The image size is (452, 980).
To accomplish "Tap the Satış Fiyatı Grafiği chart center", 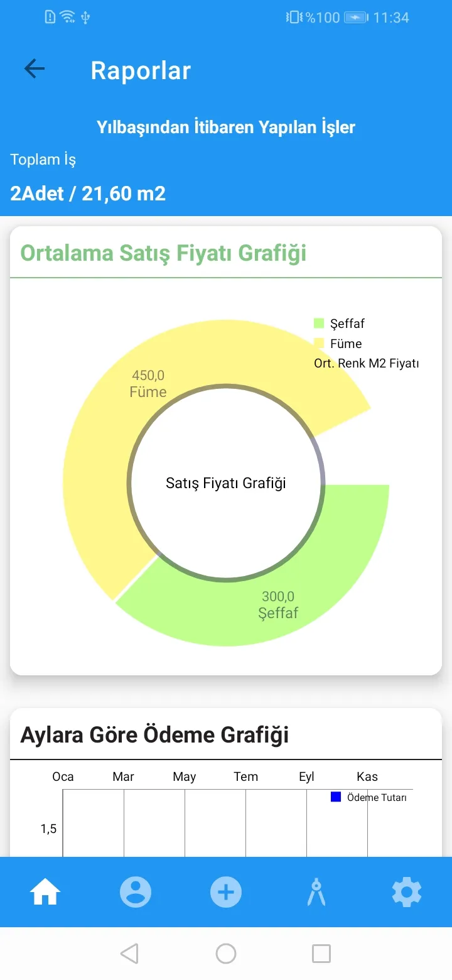I will pos(226,483).
